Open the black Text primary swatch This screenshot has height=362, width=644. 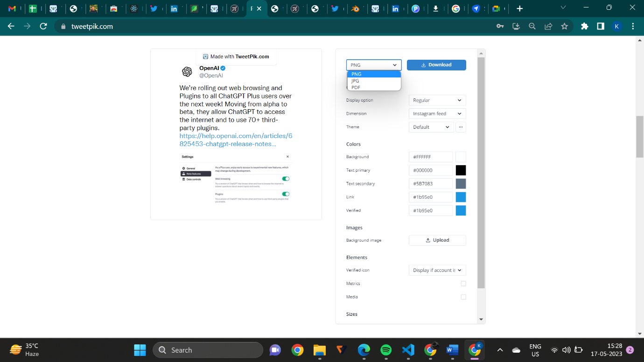(x=461, y=170)
